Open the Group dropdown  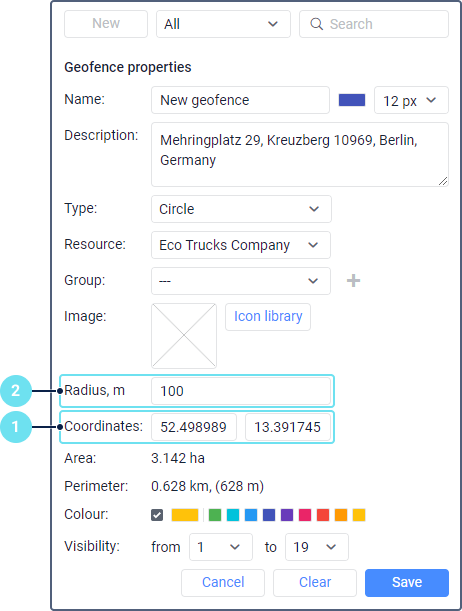coord(241,281)
